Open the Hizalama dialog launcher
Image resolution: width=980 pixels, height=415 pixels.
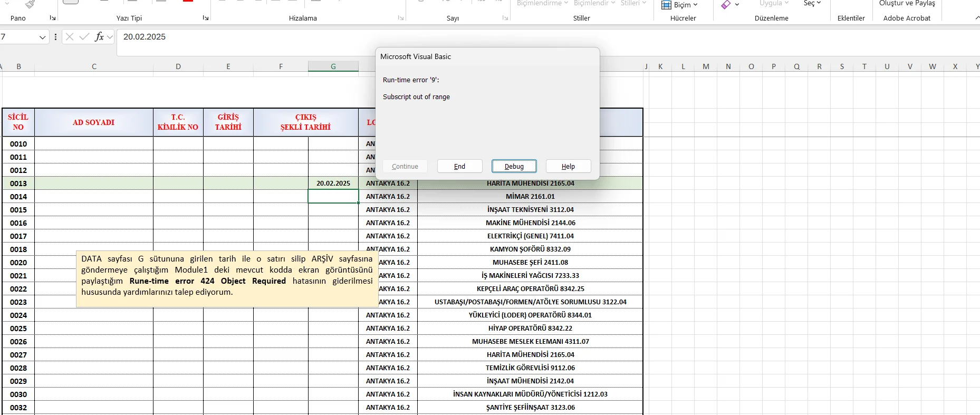[x=400, y=18]
